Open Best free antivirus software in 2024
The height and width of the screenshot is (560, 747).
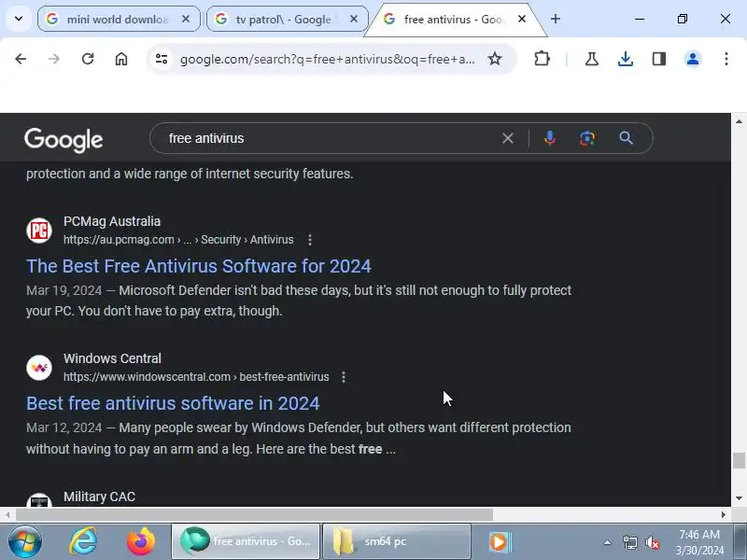(x=173, y=403)
